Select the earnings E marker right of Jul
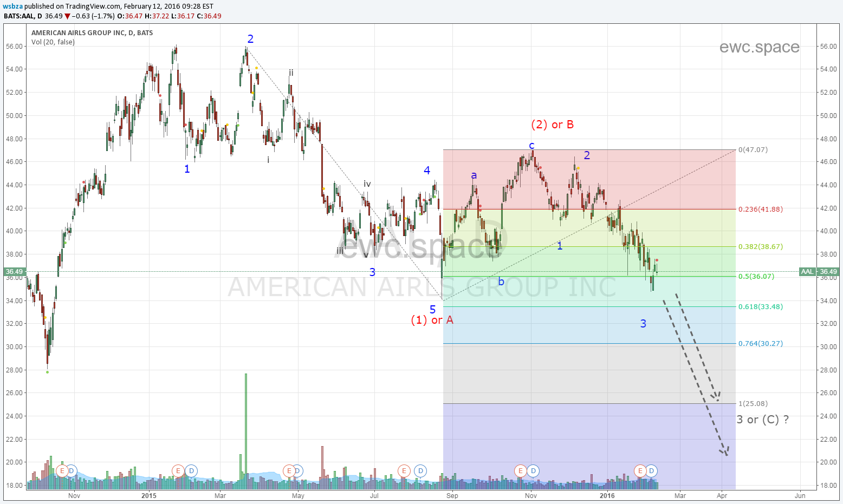This screenshot has height=504, width=843. (x=404, y=471)
